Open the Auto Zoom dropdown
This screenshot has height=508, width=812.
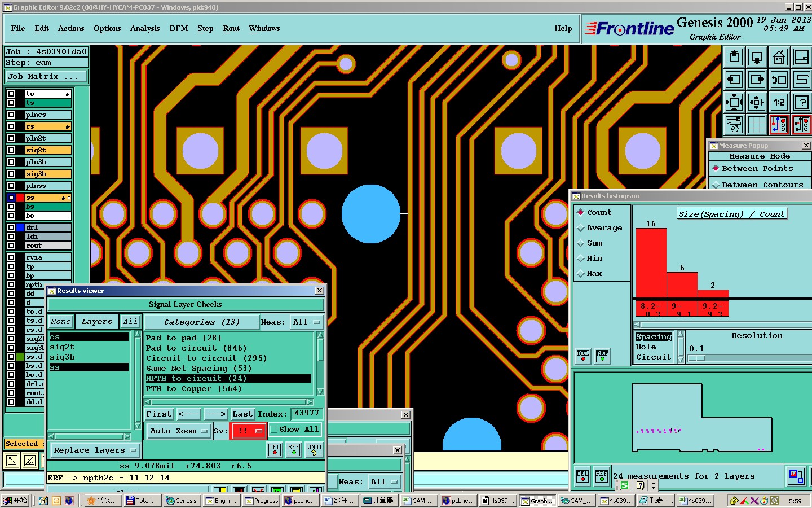click(x=178, y=431)
